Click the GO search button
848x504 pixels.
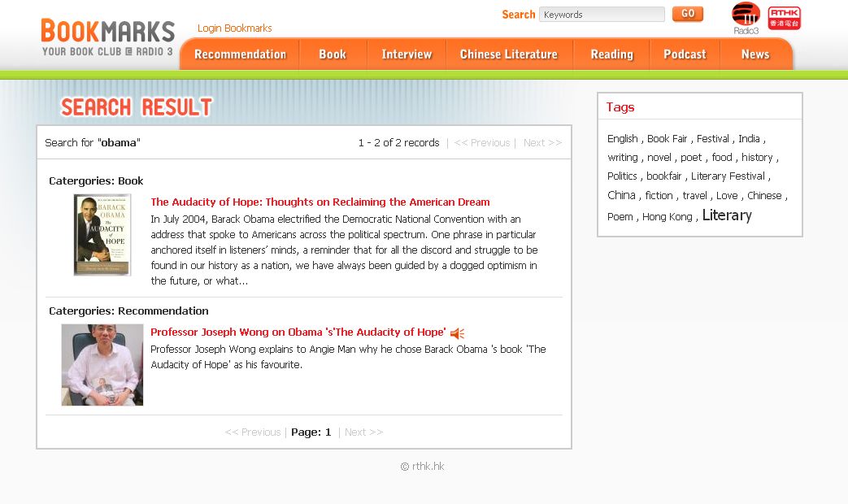(x=688, y=14)
